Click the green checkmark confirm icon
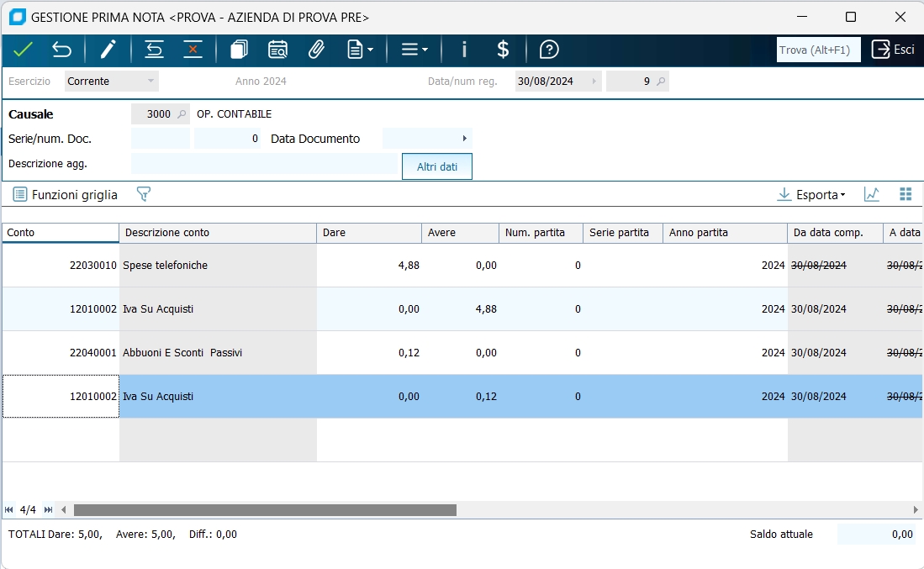The image size is (924, 569). click(x=23, y=50)
